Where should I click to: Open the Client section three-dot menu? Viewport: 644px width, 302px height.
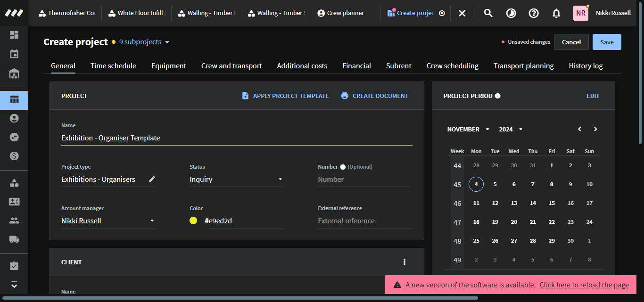404,262
